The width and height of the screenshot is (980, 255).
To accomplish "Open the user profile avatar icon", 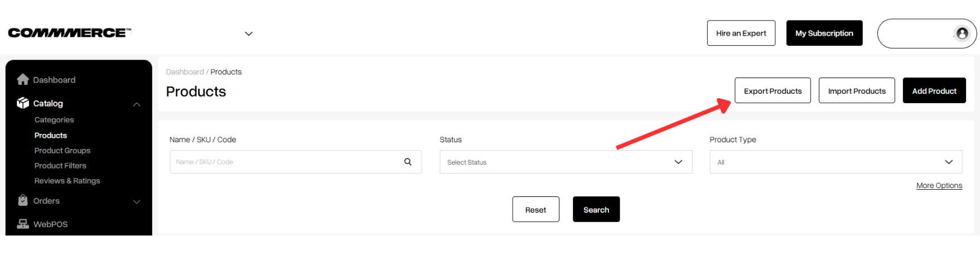I will coord(962,33).
